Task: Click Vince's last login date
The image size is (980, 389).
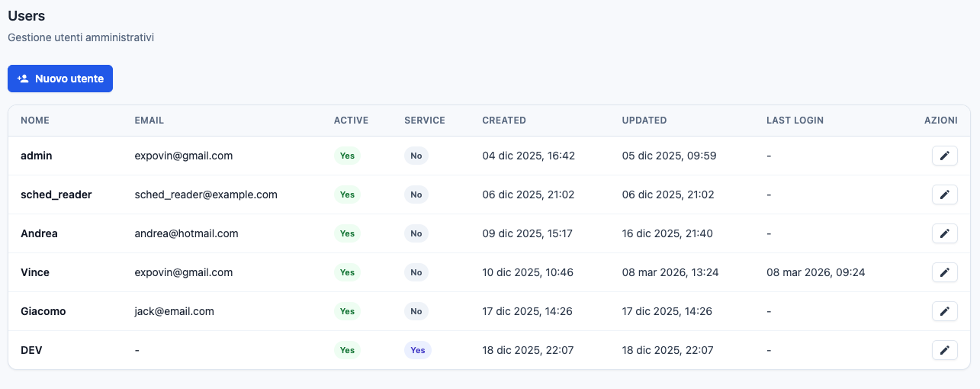Action: coord(815,272)
